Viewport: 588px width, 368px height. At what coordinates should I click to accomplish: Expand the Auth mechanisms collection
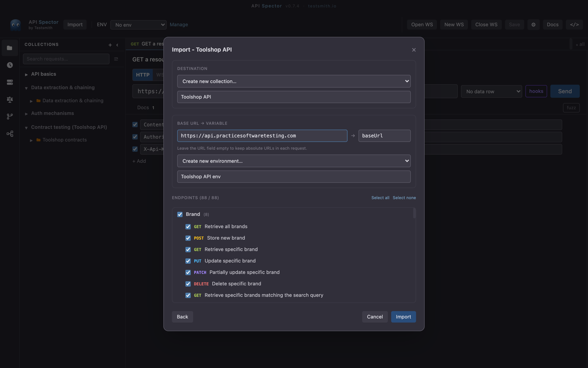[26, 114]
